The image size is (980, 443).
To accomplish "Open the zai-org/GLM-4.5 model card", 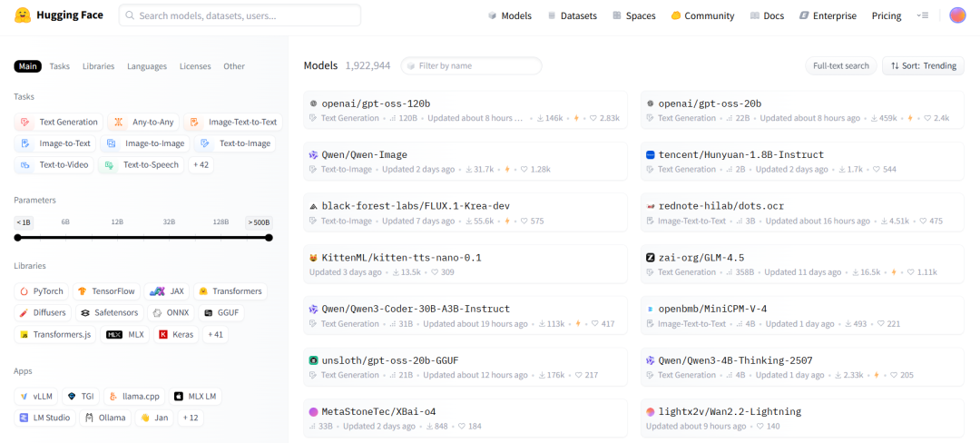I will pos(802,263).
